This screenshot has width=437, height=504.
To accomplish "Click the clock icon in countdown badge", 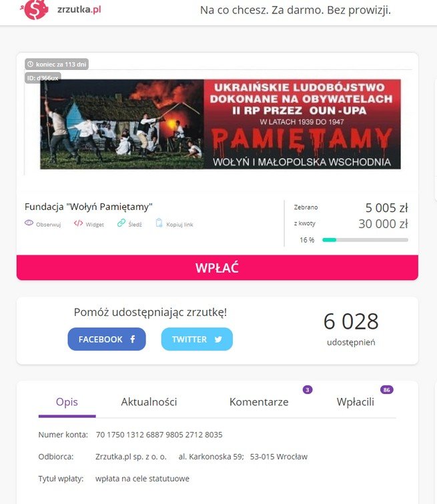I will click(x=30, y=64).
